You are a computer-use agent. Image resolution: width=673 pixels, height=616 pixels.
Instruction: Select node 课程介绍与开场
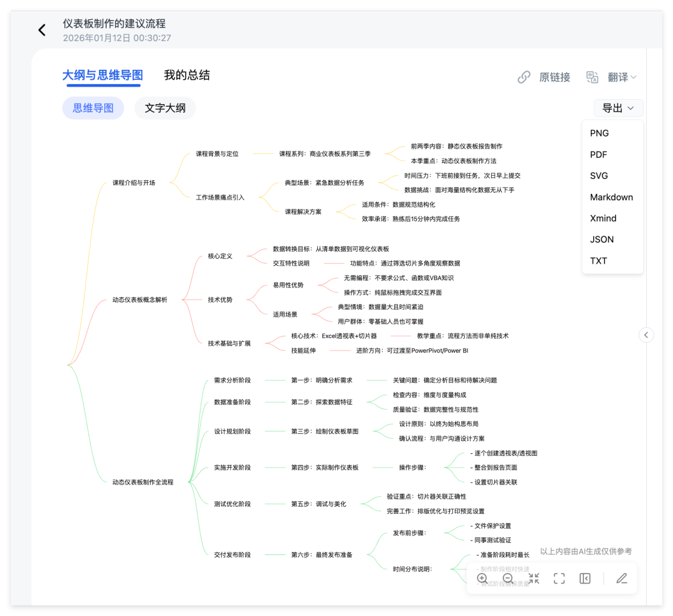pyautogui.click(x=134, y=183)
